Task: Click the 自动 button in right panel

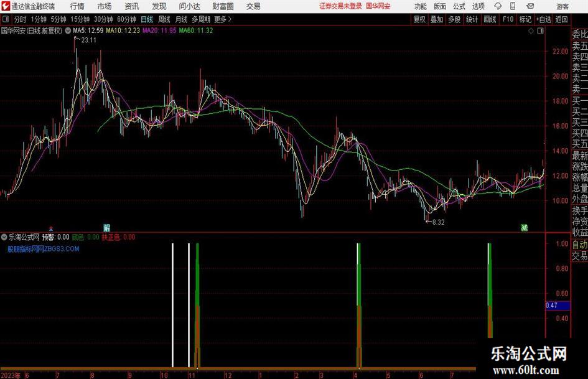Action: pos(580,245)
